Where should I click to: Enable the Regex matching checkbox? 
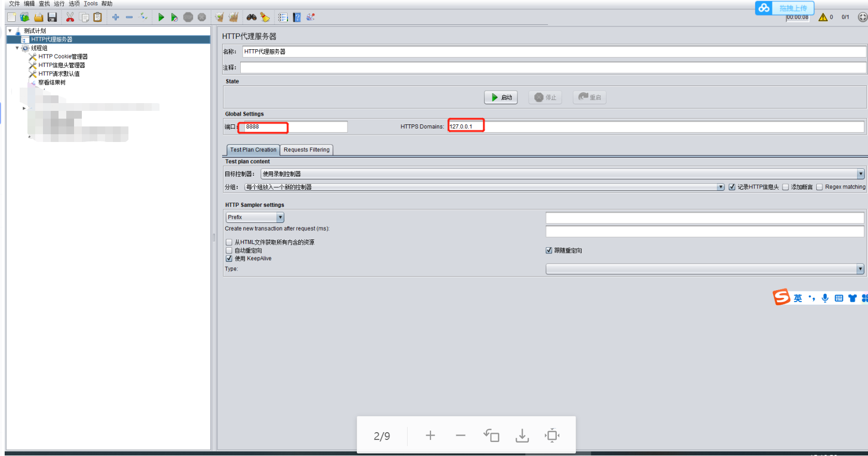tap(819, 187)
